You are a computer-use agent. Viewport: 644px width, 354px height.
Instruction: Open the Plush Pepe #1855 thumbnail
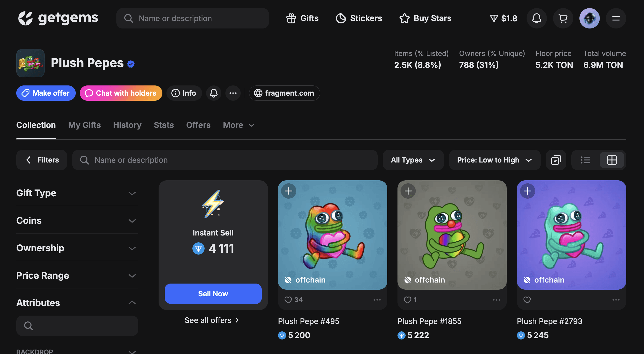click(x=452, y=235)
